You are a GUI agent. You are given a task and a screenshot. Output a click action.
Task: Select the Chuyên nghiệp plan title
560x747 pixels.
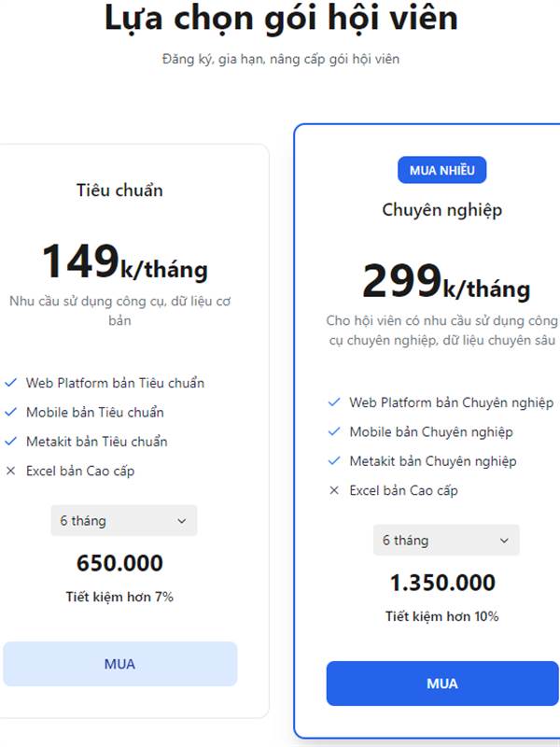(x=441, y=211)
